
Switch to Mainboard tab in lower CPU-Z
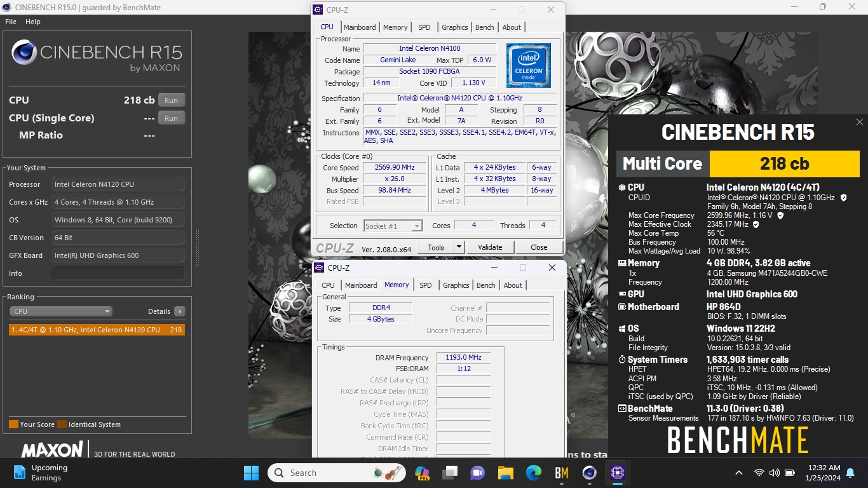[361, 285]
